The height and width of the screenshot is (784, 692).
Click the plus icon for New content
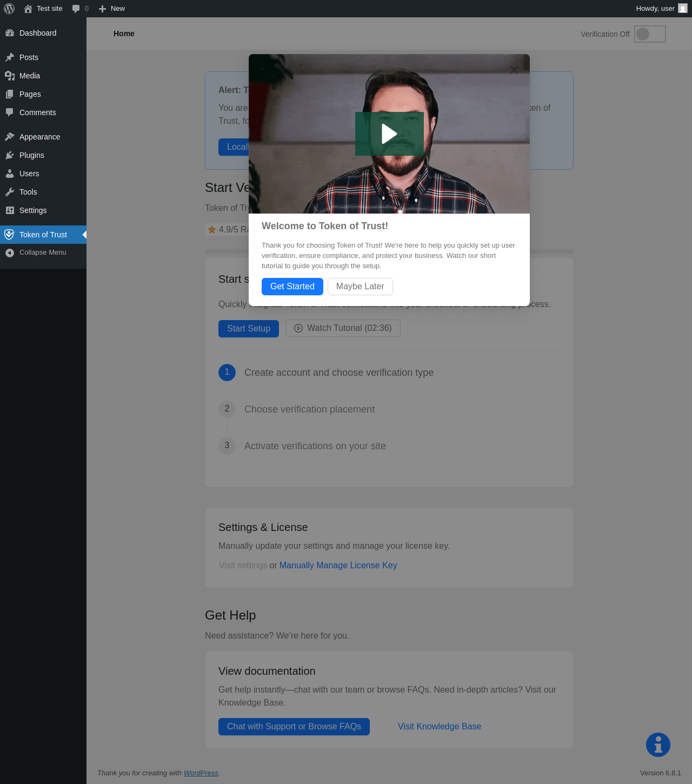pos(102,9)
